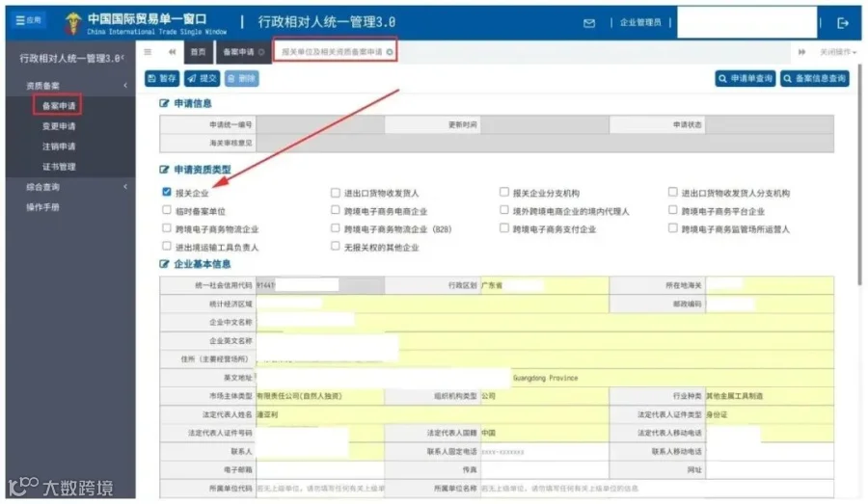Check the 进出口货物收发货人 checkbox
868x504 pixels.
coord(335,193)
